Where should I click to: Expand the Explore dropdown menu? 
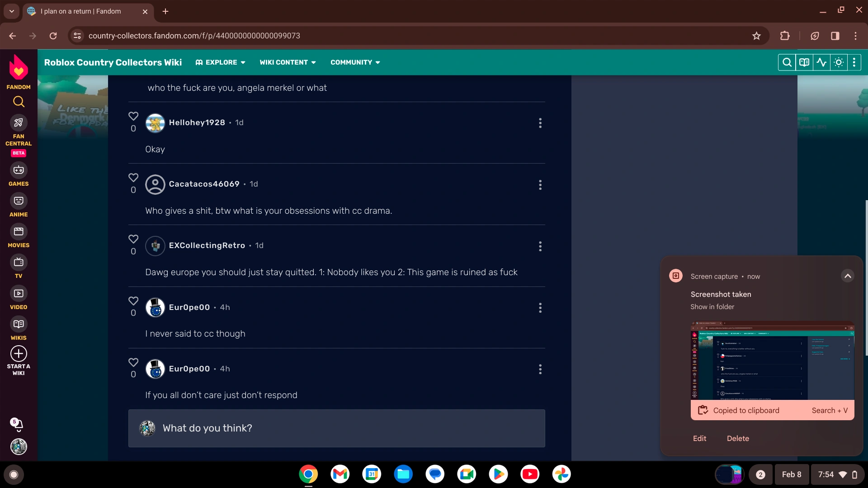point(221,62)
